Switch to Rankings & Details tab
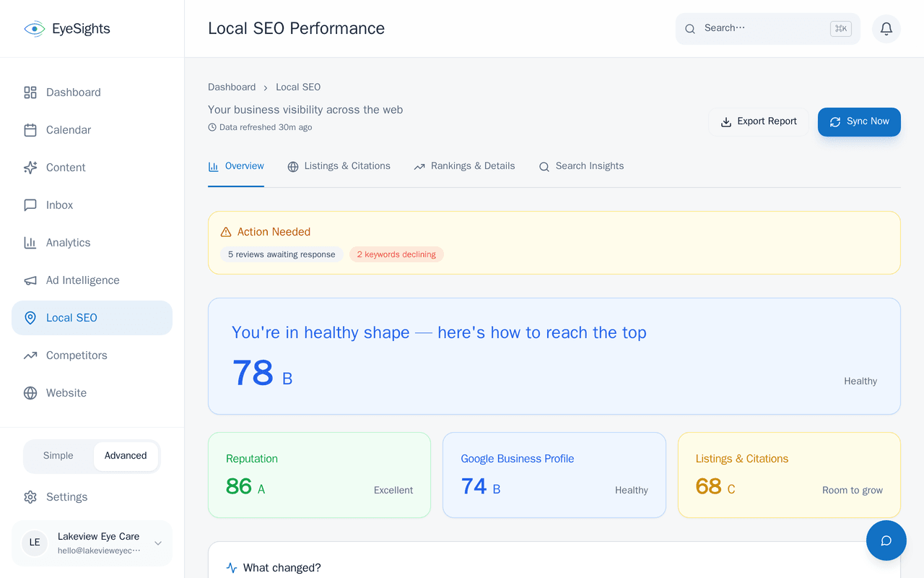Viewport: 924px width, 578px height. pos(464,166)
